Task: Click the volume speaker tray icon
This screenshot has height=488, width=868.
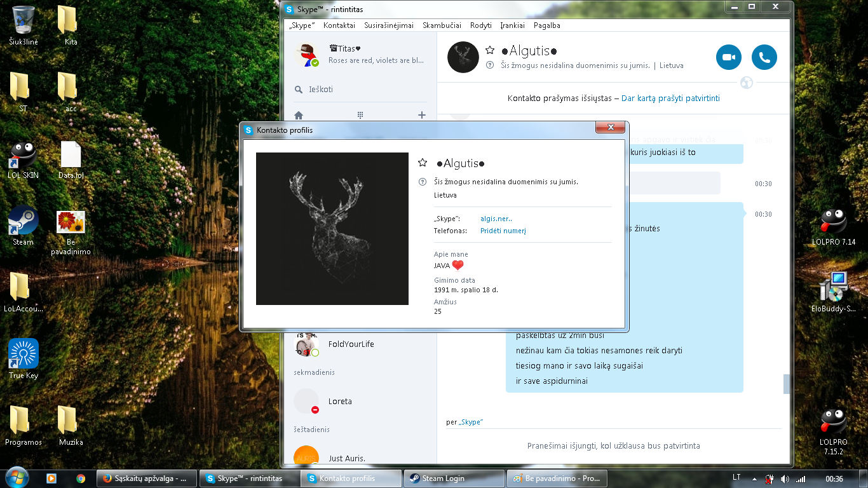Action: pyautogui.click(x=785, y=478)
